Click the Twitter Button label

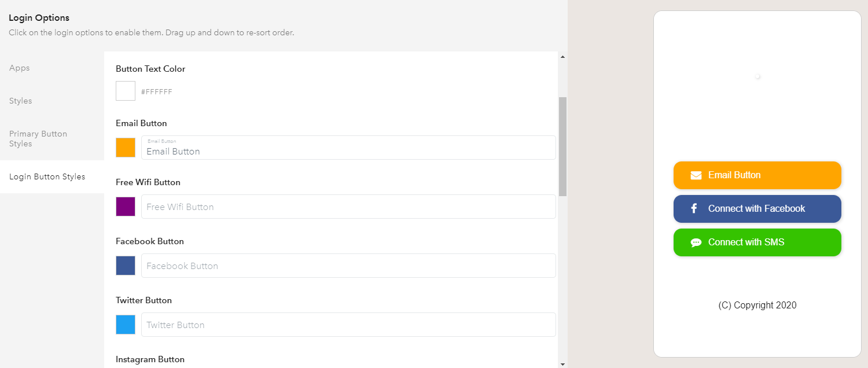pos(144,300)
